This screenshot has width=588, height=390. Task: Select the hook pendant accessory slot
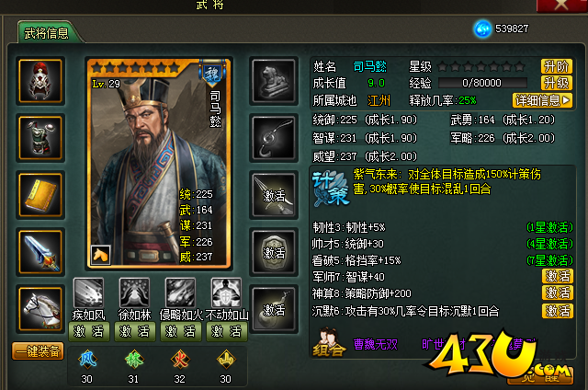[x=274, y=138]
